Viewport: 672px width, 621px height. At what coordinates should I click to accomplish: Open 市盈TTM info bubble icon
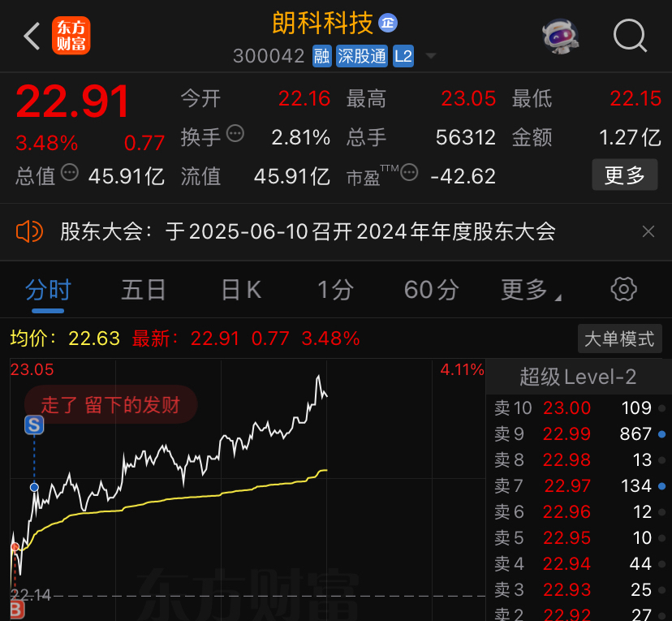coord(409,172)
